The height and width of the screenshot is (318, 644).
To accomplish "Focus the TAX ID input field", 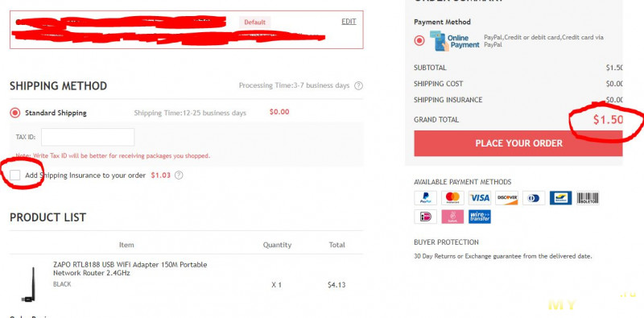I will click(88, 137).
